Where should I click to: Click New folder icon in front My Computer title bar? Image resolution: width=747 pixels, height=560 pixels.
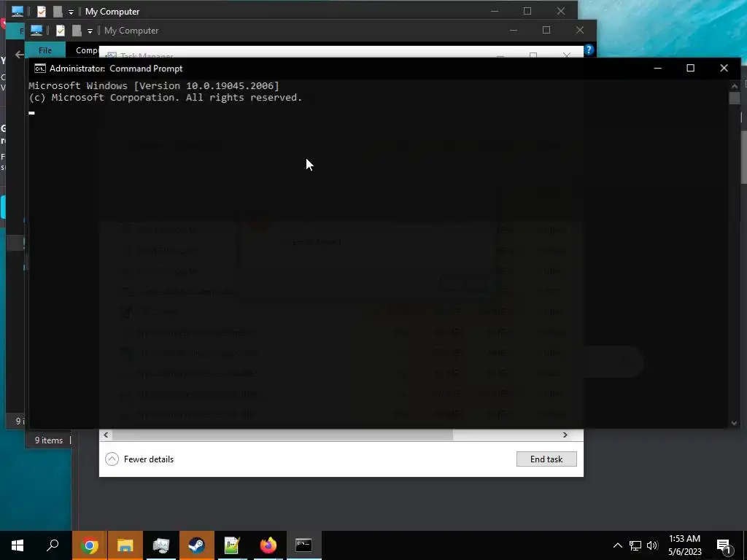coord(77,31)
